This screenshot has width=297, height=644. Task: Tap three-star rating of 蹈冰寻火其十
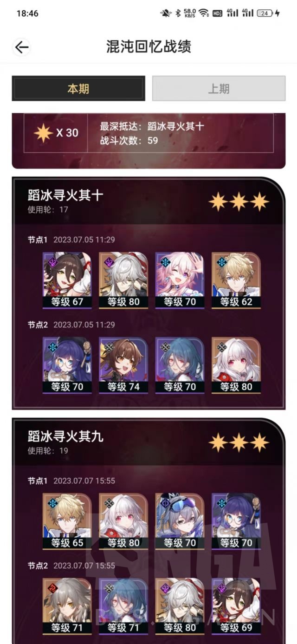pyautogui.click(x=239, y=202)
